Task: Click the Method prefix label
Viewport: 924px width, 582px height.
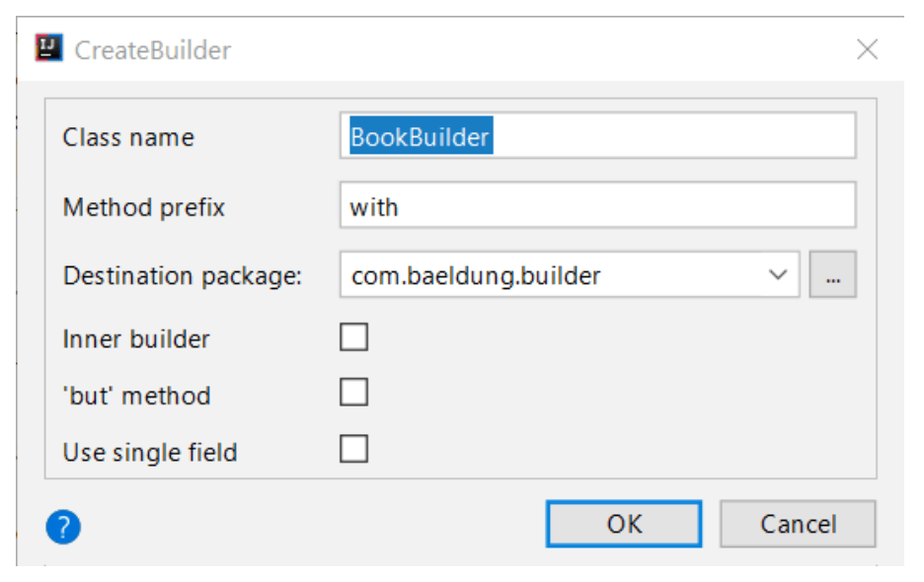Action: 144,207
